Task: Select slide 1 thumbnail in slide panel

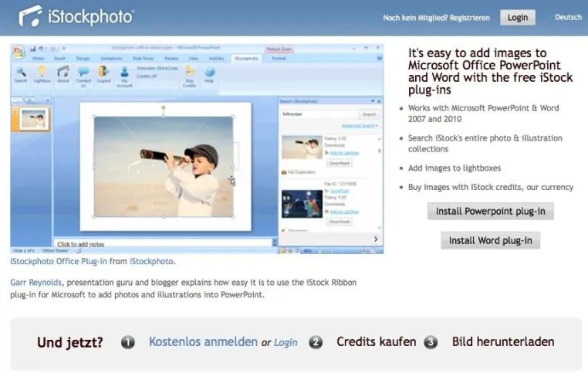Action: pyautogui.click(x=34, y=119)
